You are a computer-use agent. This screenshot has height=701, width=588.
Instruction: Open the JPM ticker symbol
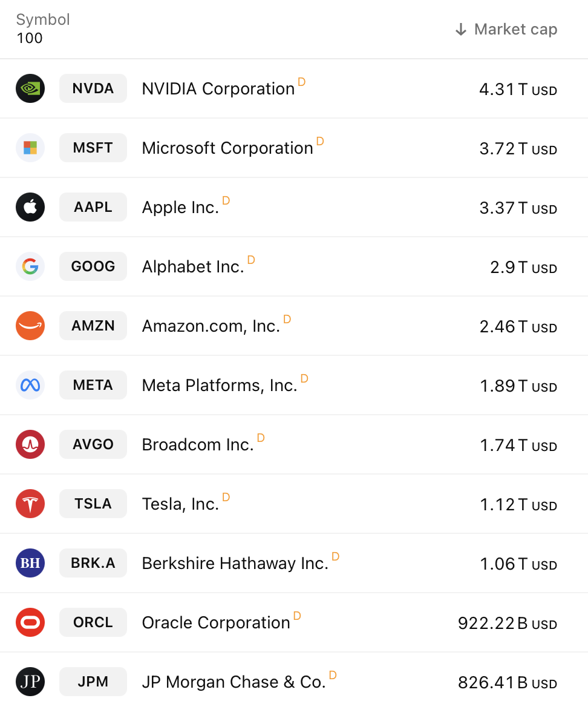pos(93,682)
